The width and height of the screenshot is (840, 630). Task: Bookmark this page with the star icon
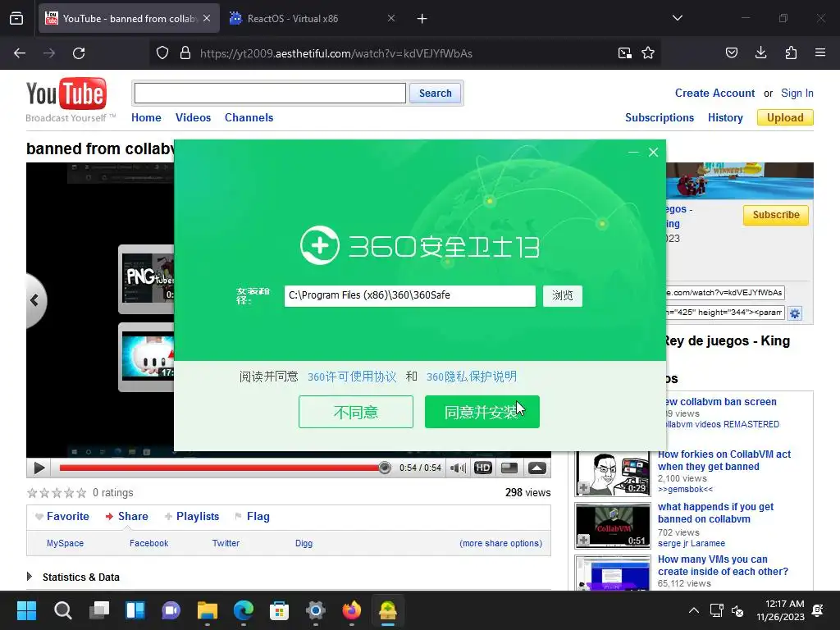pos(648,53)
